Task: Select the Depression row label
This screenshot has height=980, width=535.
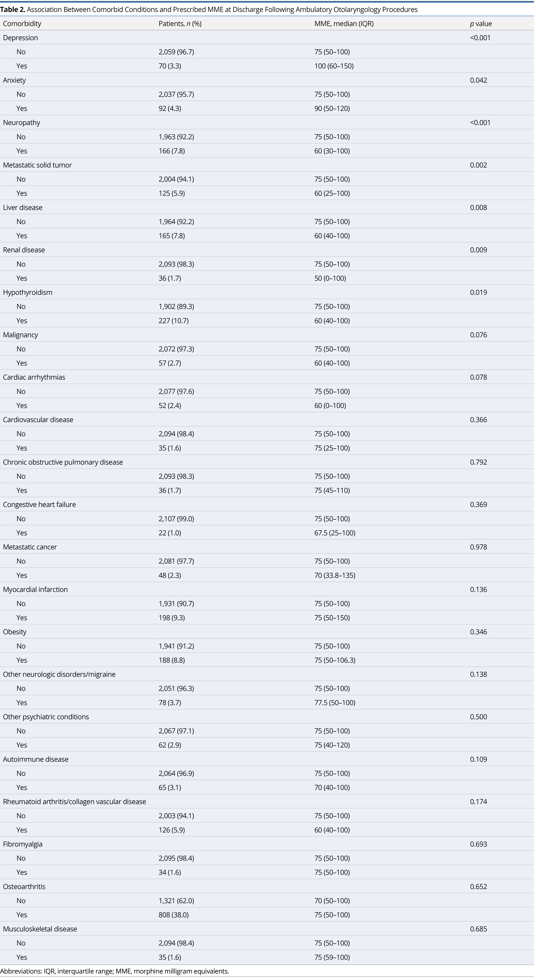Action: coord(20,38)
